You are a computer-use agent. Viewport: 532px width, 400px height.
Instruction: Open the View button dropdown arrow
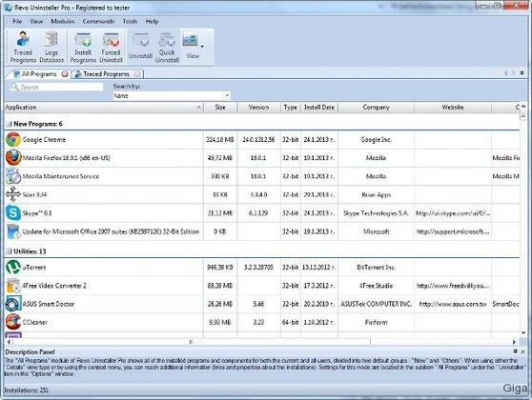pos(202,47)
